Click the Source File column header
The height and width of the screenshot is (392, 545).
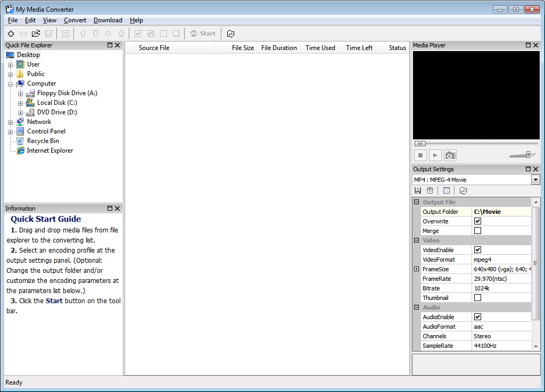(154, 48)
